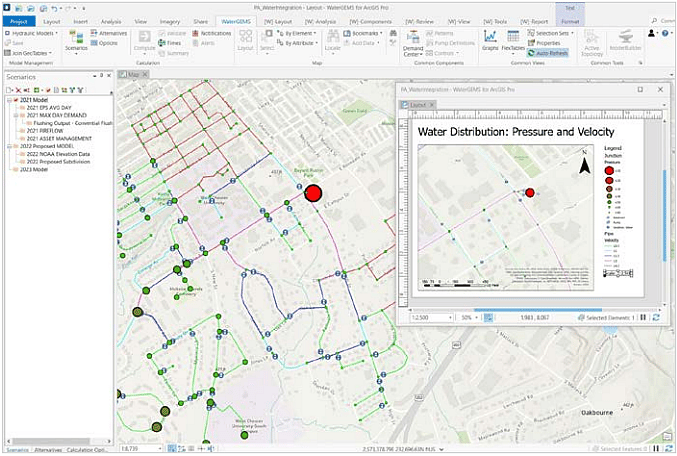Open Graphs in Common Views
The height and width of the screenshot is (456, 677).
point(490,41)
